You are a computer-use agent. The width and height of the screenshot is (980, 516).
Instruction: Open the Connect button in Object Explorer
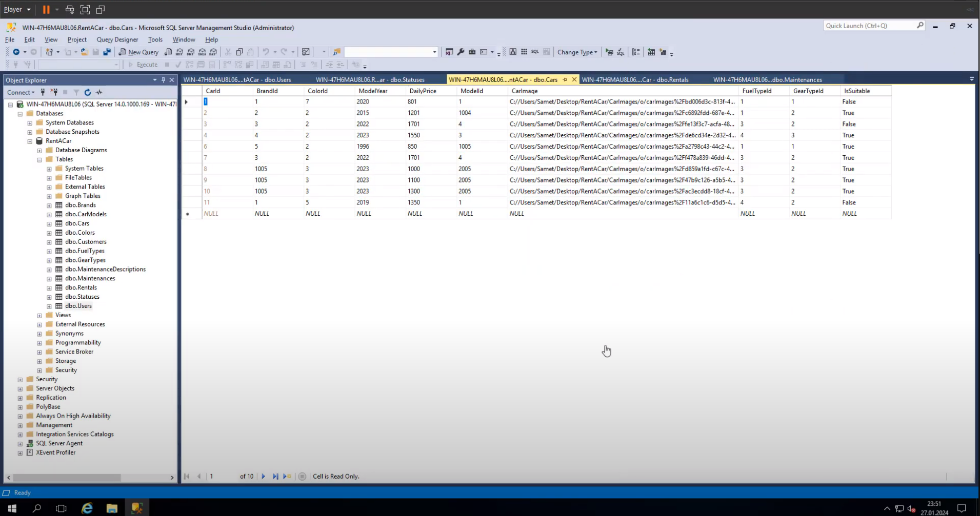(21, 92)
